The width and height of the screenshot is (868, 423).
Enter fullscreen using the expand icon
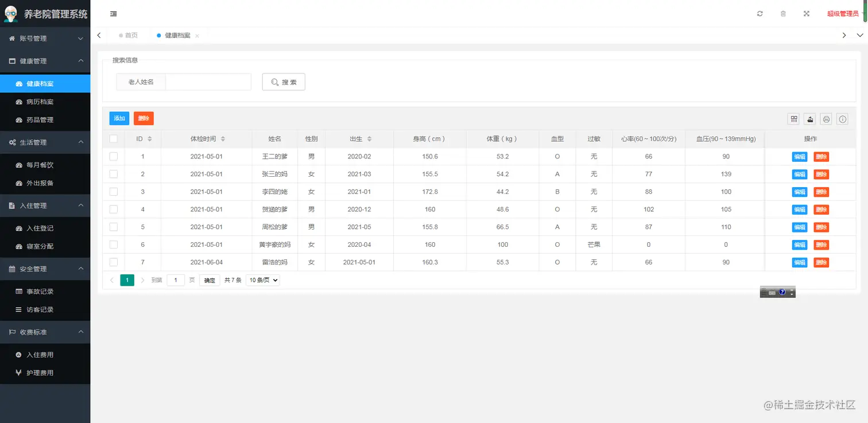pyautogui.click(x=807, y=14)
